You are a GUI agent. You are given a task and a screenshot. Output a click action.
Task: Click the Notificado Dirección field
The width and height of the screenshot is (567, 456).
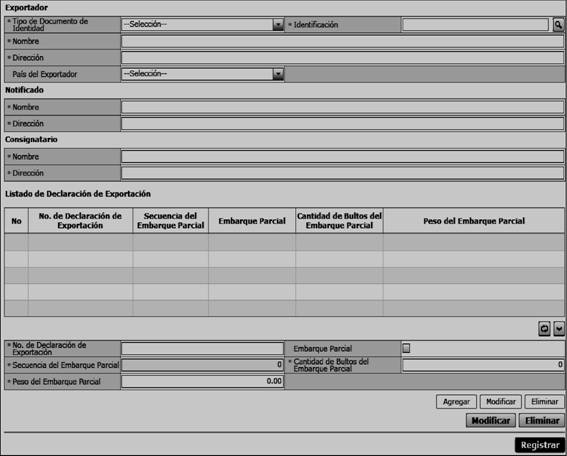tap(342, 124)
